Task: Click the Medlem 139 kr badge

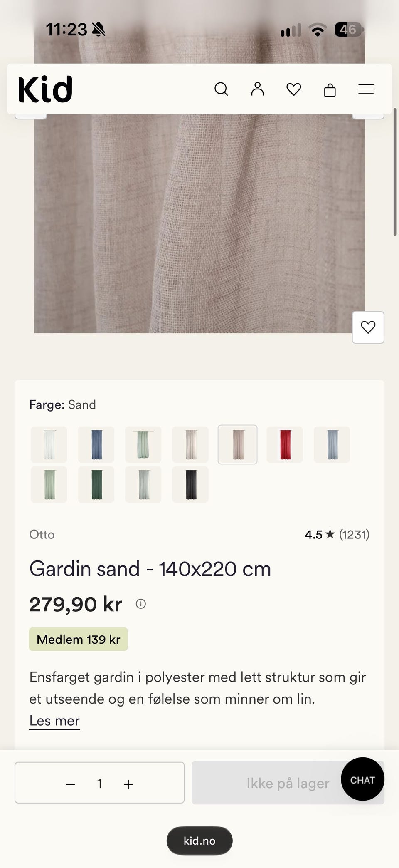Action: (78, 639)
